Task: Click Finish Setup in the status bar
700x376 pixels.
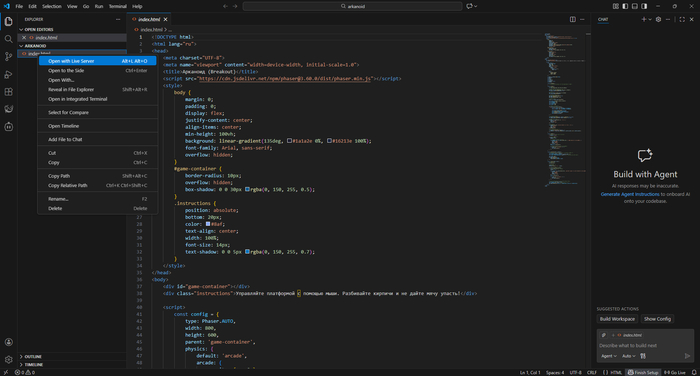Action: point(643,372)
